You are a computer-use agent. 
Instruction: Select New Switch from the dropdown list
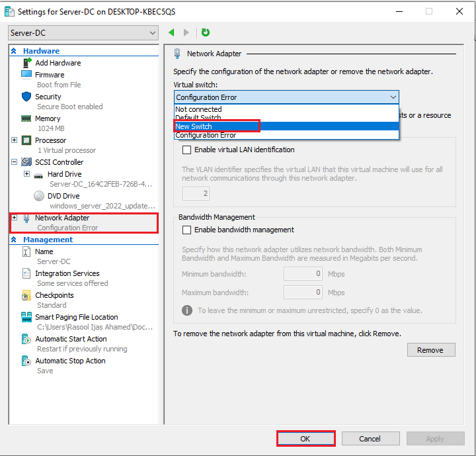click(x=286, y=126)
